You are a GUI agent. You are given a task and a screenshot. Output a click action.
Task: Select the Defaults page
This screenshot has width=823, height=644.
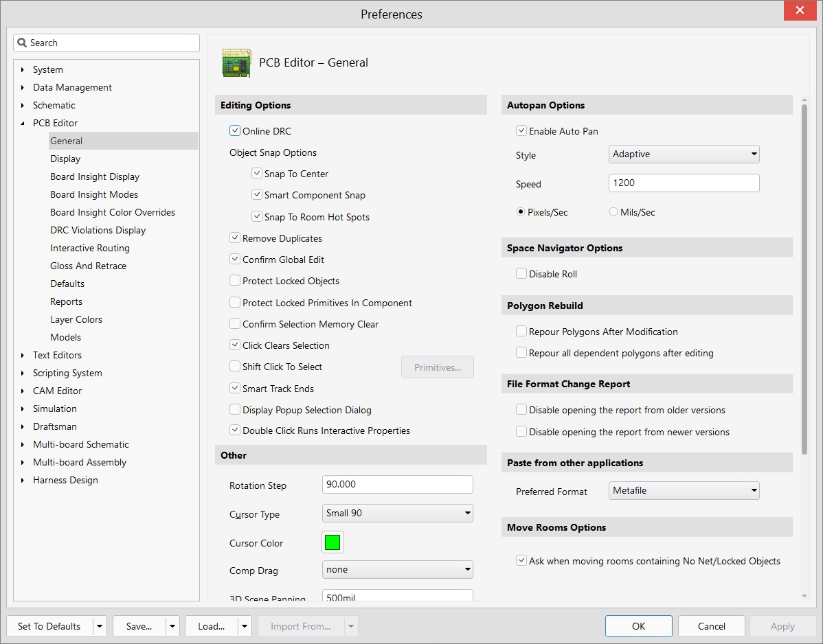click(x=67, y=283)
